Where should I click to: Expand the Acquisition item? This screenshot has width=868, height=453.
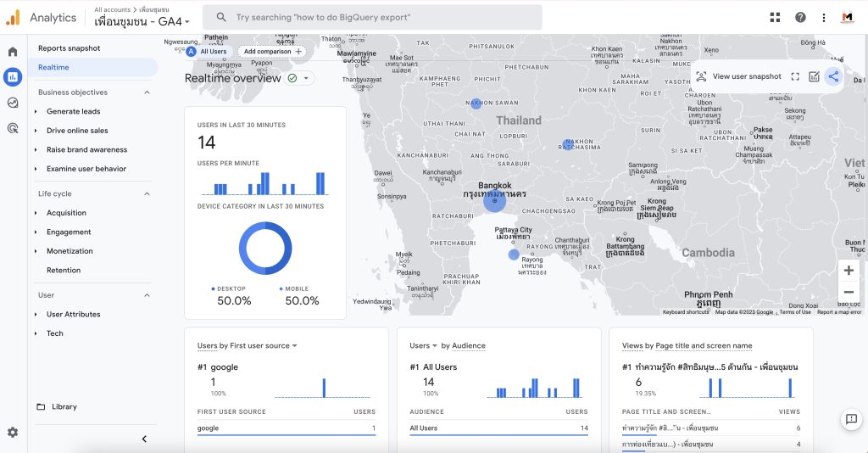(x=36, y=213)
